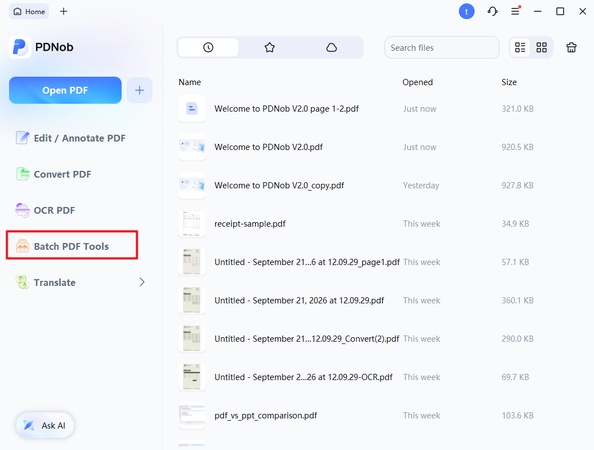
Task: Click thumbnail of receipt-sample.pdf
Action: 192,223
